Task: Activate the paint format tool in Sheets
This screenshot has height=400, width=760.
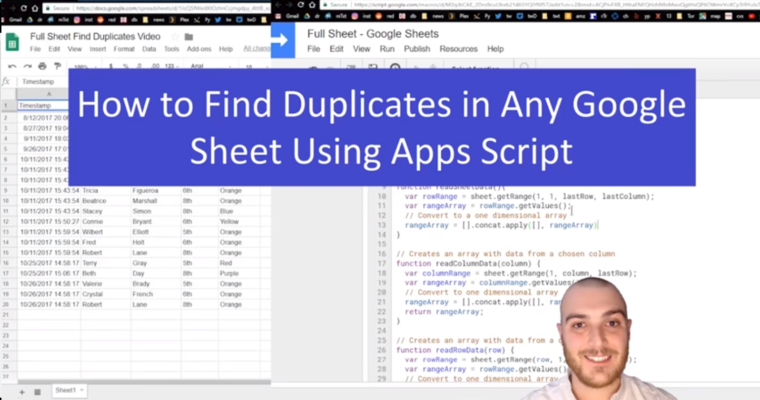Action: 58,66
